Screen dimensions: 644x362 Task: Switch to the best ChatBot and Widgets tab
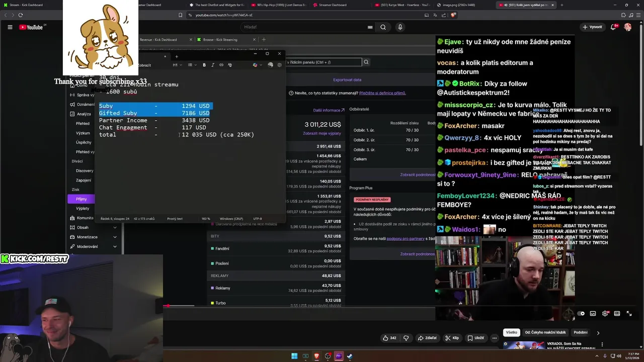tap(217, 5)
